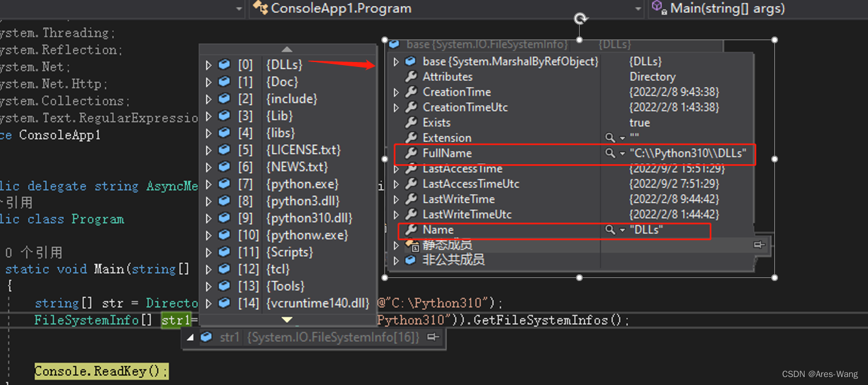Open the visualizer dropdown arrow for FullName
868x385 pixels.
(622, 154)
